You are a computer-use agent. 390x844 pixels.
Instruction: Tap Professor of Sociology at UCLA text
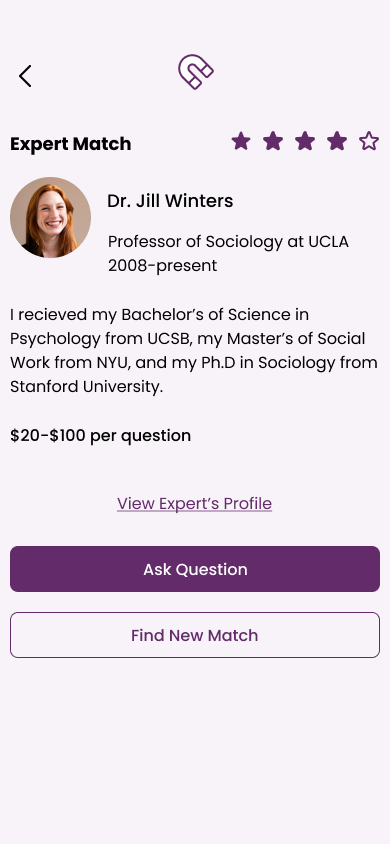(228, 242)
